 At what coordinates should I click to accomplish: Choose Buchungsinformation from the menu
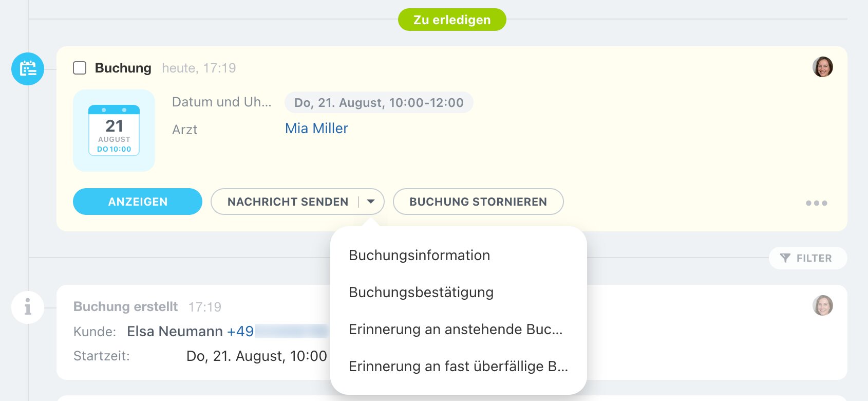tap(419, 256)
